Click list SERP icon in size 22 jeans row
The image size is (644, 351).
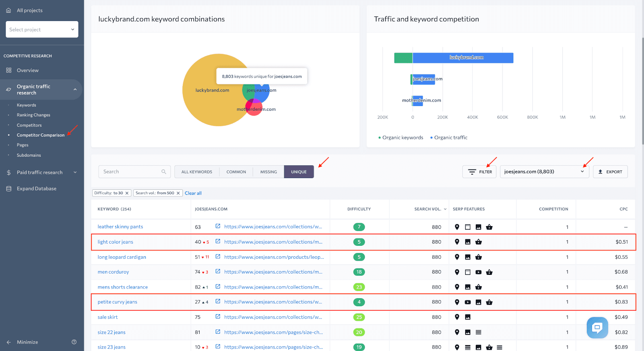pos(479,332)
